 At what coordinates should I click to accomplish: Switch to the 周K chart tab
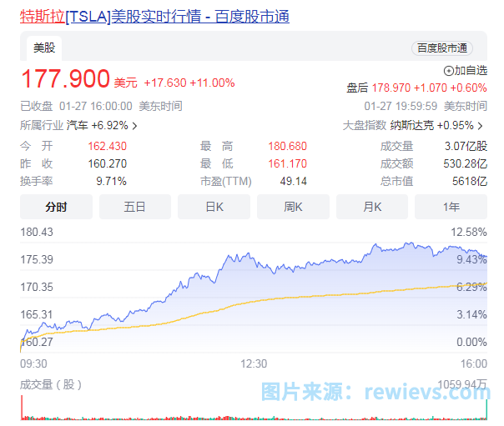click(x=293, y=207)
